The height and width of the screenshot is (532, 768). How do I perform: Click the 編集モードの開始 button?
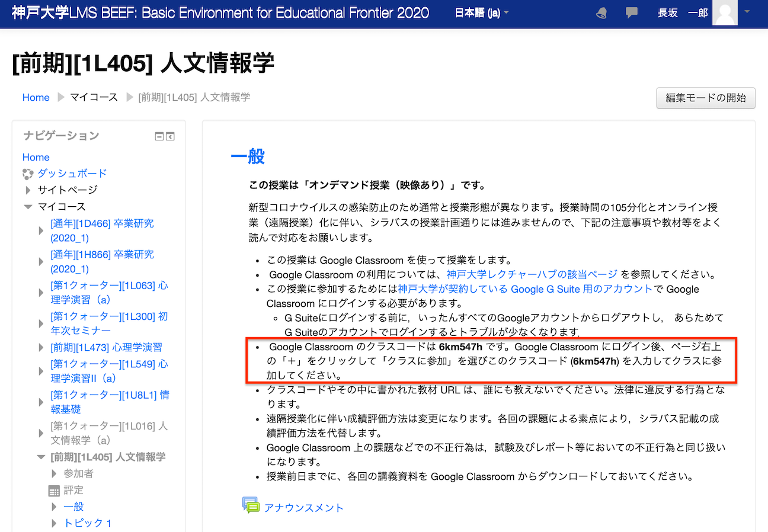click(706, 98)
